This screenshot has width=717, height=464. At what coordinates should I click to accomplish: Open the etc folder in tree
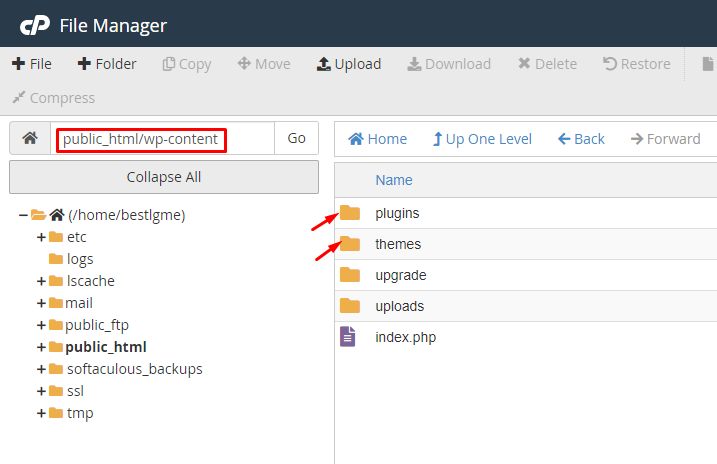[76, 237]
